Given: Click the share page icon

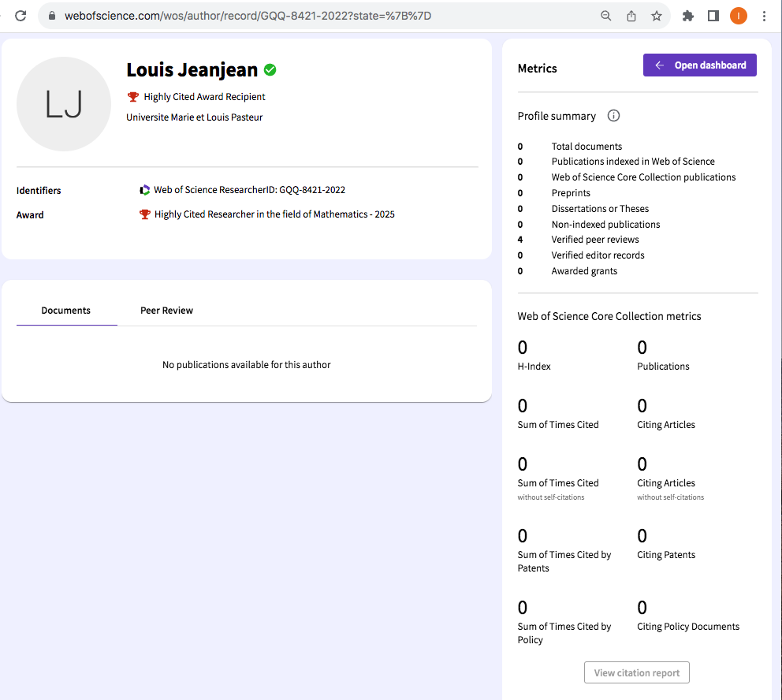Looking at the screenshot, I should coord(631,16).
